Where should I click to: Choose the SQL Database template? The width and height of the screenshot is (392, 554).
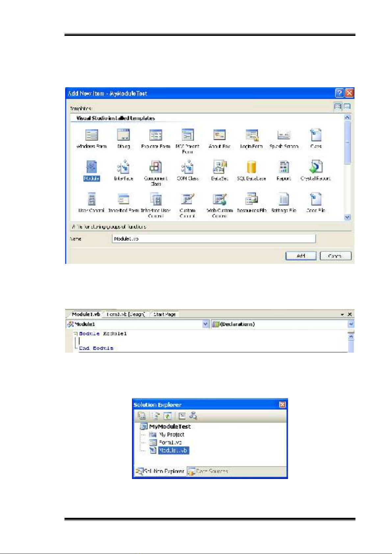pos(251,167)
